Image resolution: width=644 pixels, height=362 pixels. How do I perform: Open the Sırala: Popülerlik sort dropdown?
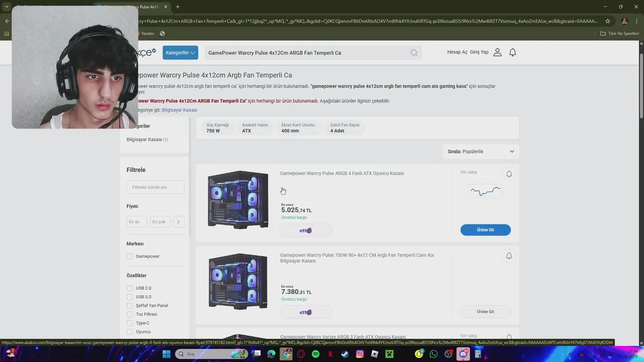click(481, 151)
